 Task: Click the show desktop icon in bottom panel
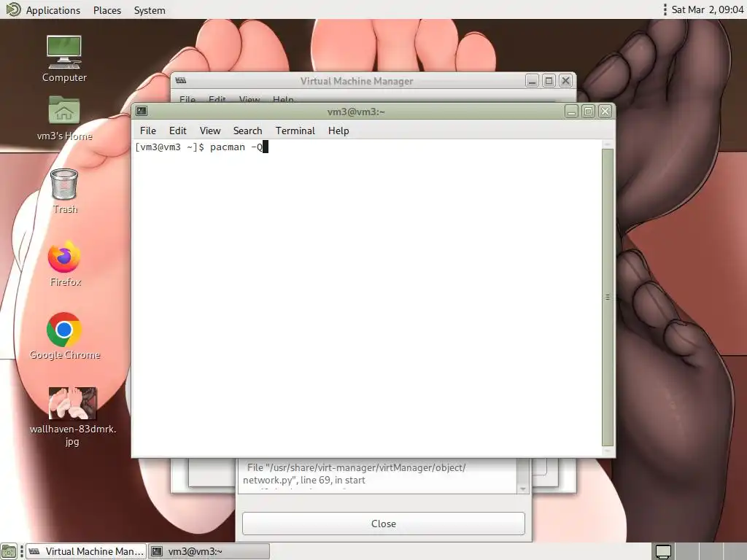[x=9, y=551]
